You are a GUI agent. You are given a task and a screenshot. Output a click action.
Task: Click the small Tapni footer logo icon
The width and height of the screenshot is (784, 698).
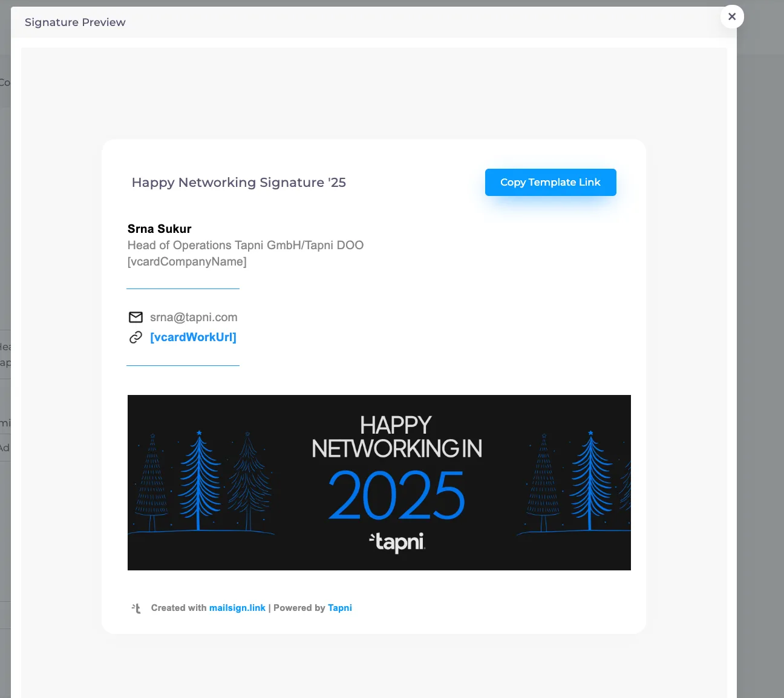point(136,608)
